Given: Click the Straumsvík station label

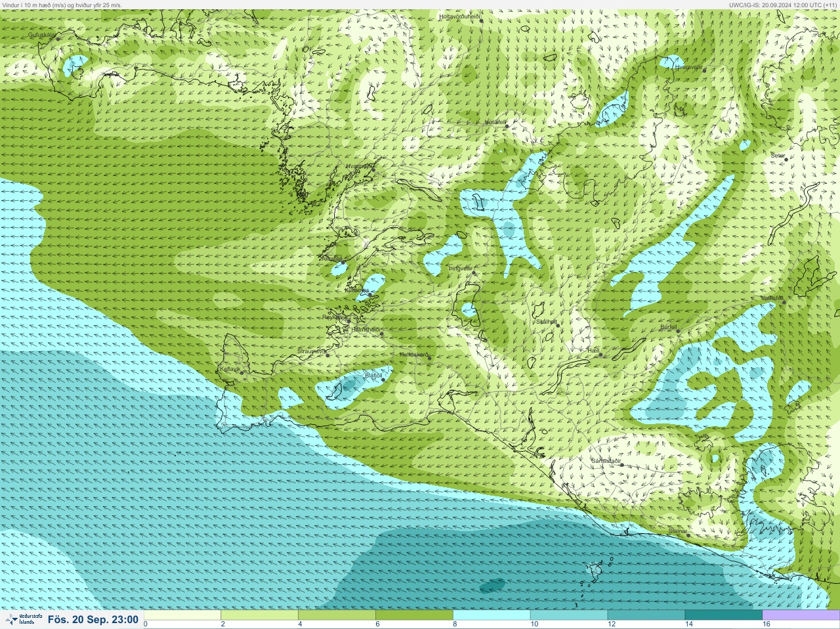Looking at the screenshot, I should coord(312,351).
